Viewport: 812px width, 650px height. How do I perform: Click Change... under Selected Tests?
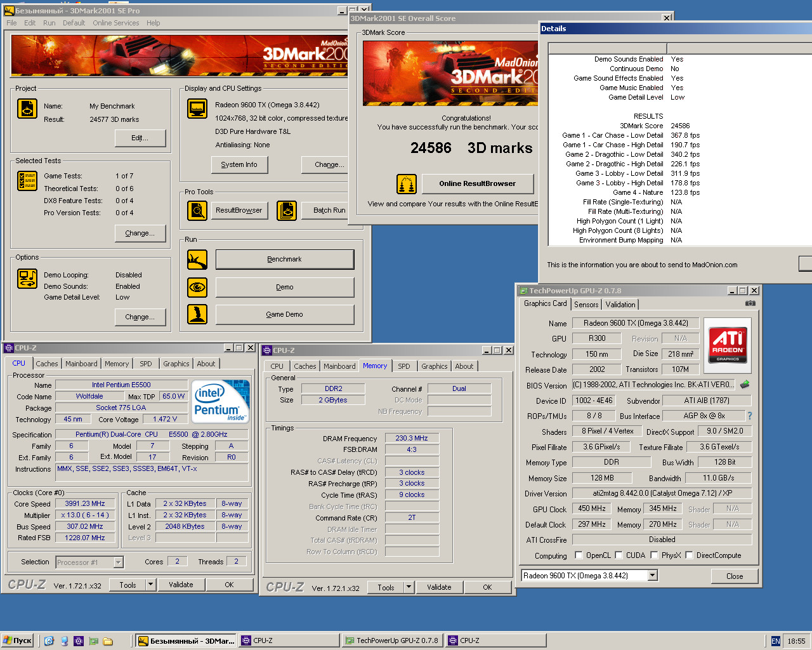[140, 233]
